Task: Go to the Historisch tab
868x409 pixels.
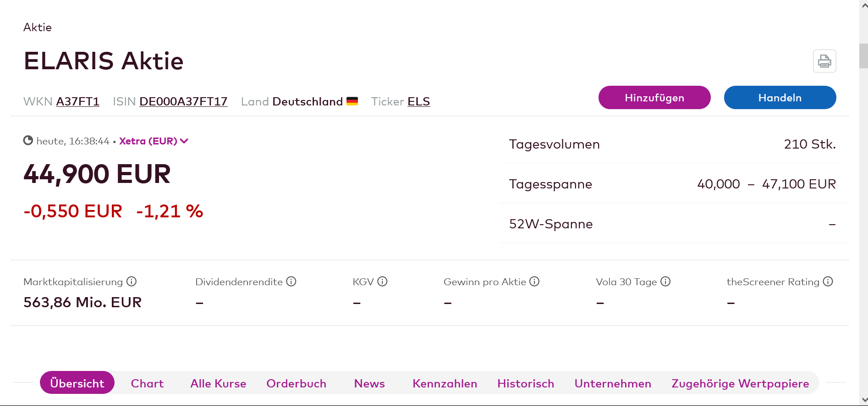Action: coord(526,383)
